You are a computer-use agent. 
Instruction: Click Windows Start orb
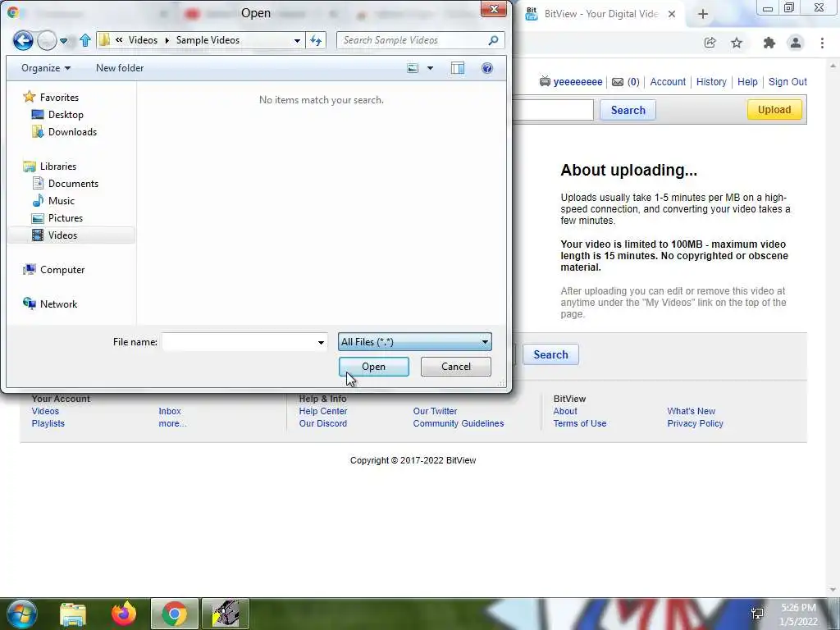click(22, 614)
